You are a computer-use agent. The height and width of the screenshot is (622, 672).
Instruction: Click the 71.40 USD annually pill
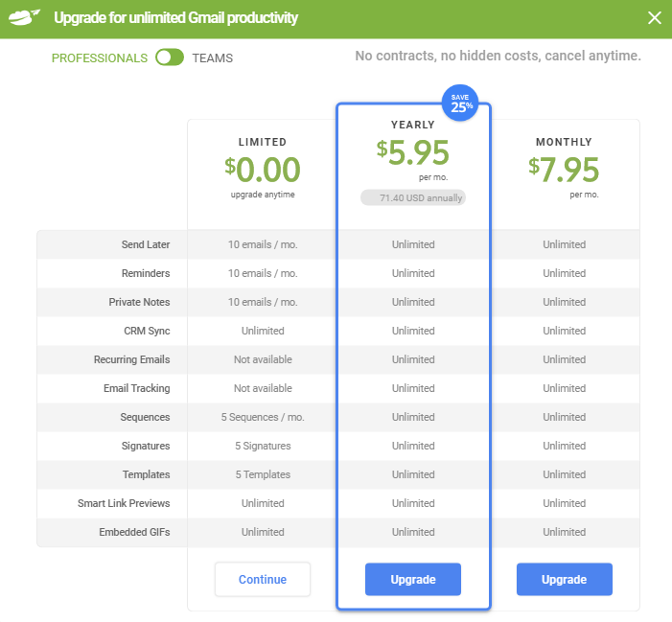pos(413,197)
